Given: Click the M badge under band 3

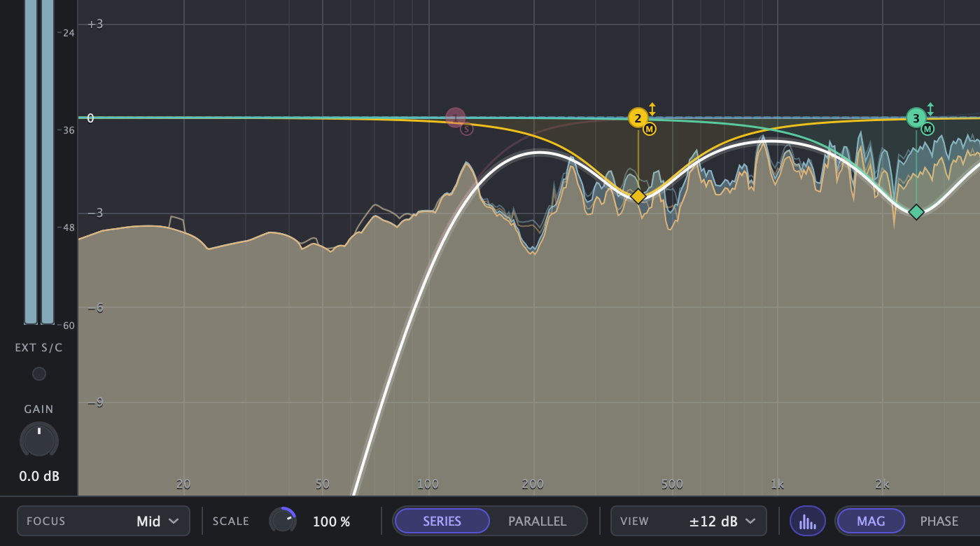Looking at the screenshot, I should tap(927, 129).
